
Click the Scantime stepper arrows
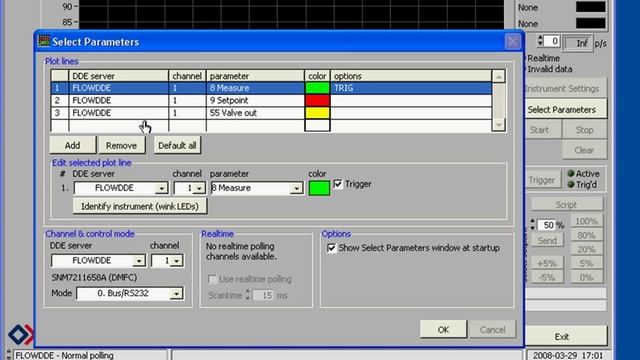point(248,295)
